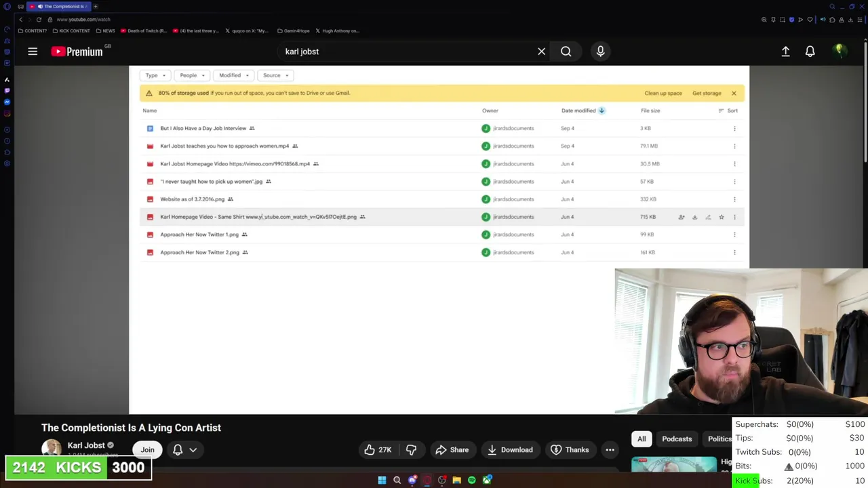Screen dimensions: 868x488
Task: Open the Karl Jobst channel name link
Action: (86, 445)
